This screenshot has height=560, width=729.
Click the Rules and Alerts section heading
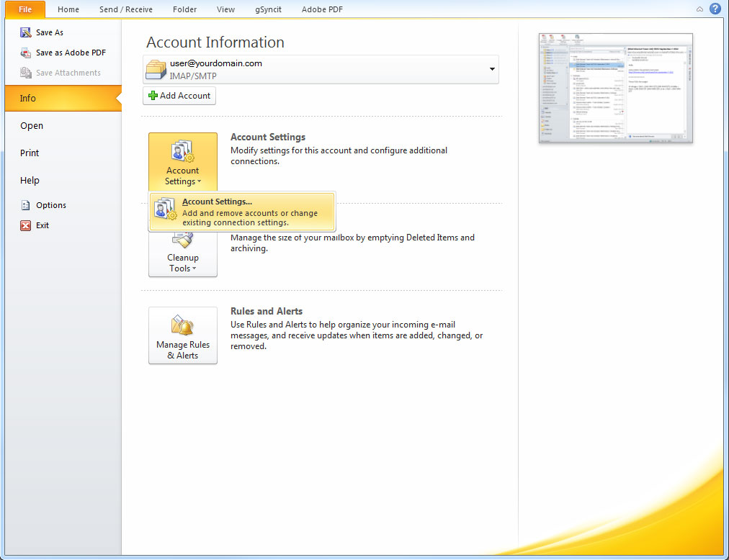coord(267,312)
